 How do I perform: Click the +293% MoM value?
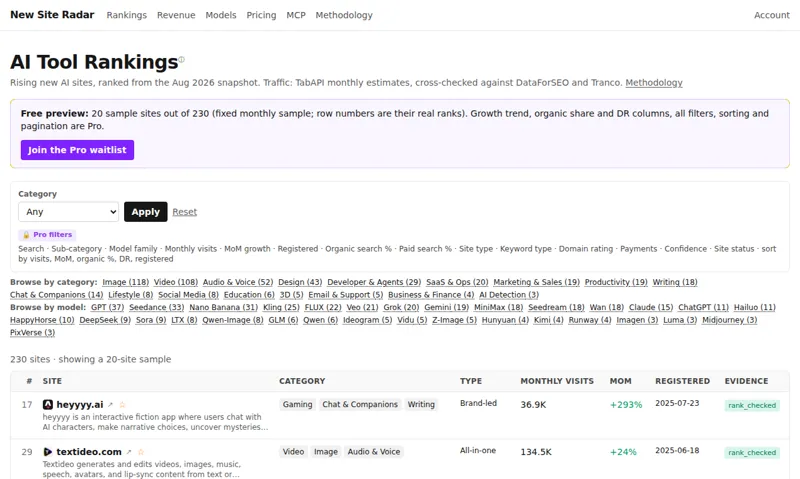click(x=626, y=405)
